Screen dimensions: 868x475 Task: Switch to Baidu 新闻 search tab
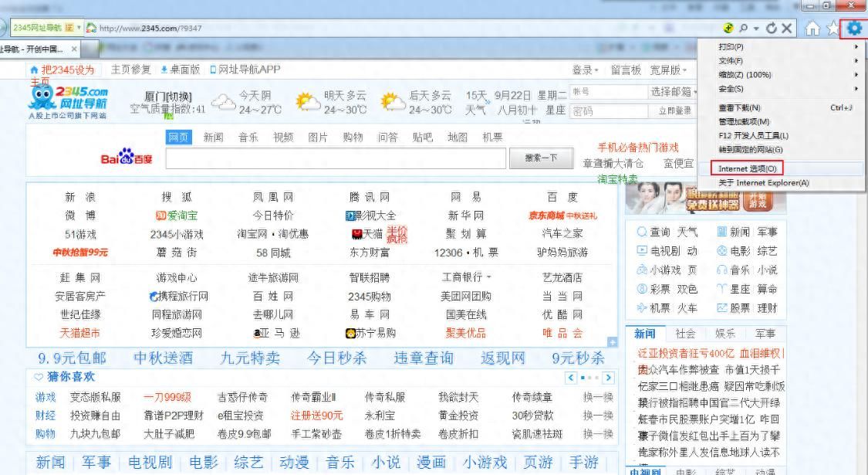[213, 137]
